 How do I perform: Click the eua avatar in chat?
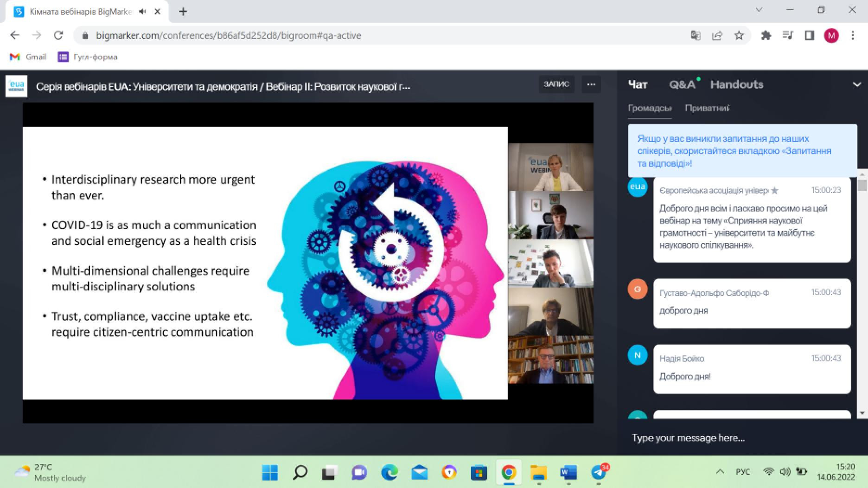click(x=638, y=187)
